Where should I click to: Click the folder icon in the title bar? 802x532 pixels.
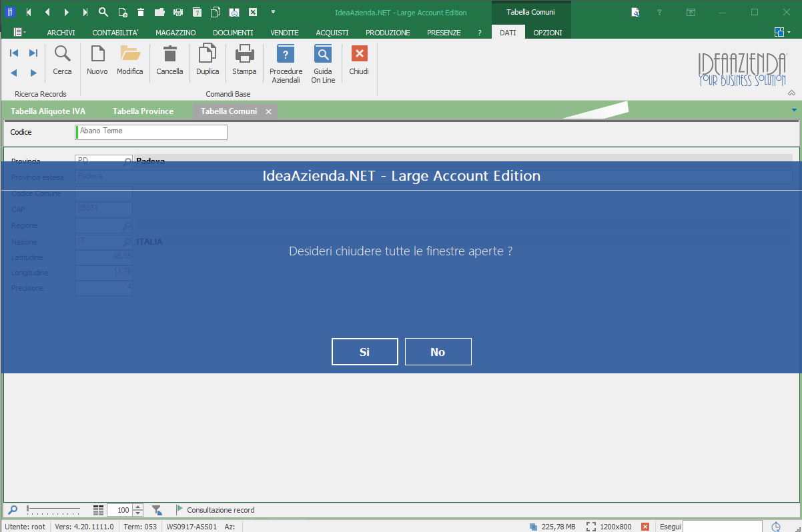point(159,12)
